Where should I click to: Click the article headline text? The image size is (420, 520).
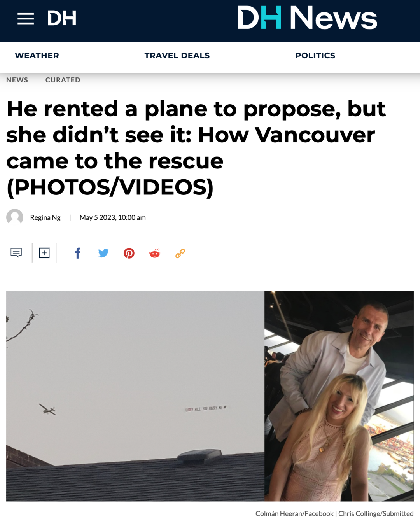tap(196, 148)
